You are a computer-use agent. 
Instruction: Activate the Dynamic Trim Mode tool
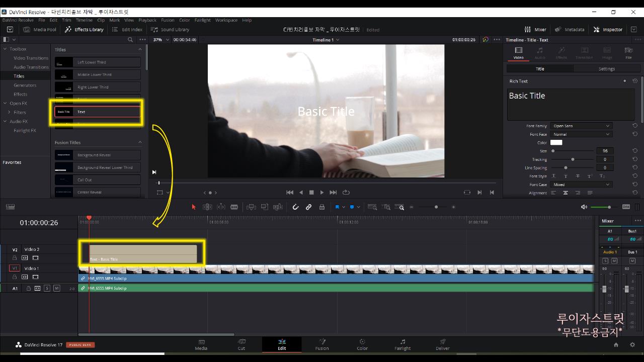(x=221, y=207)
